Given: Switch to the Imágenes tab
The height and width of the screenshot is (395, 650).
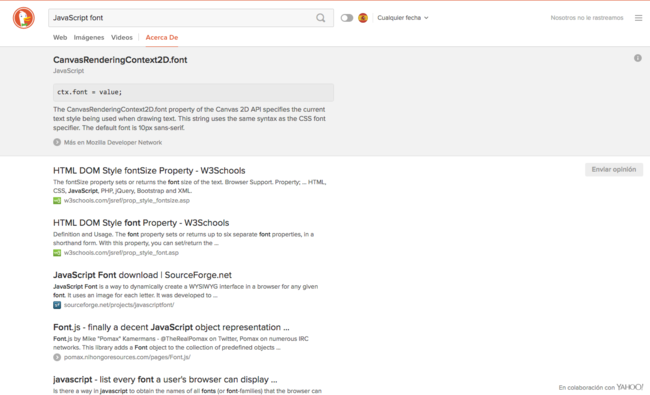Looking at the screenshot, I should (x=89, y=37).
